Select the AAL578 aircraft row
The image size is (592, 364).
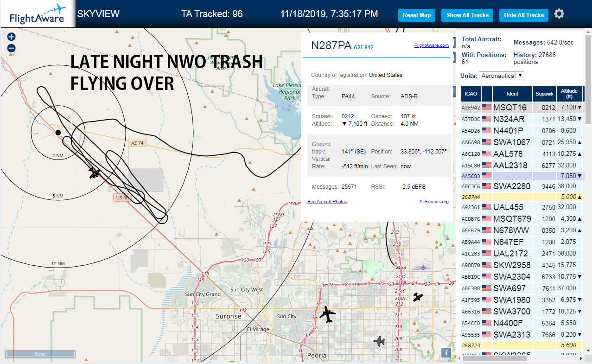click(x=522, y=154)
